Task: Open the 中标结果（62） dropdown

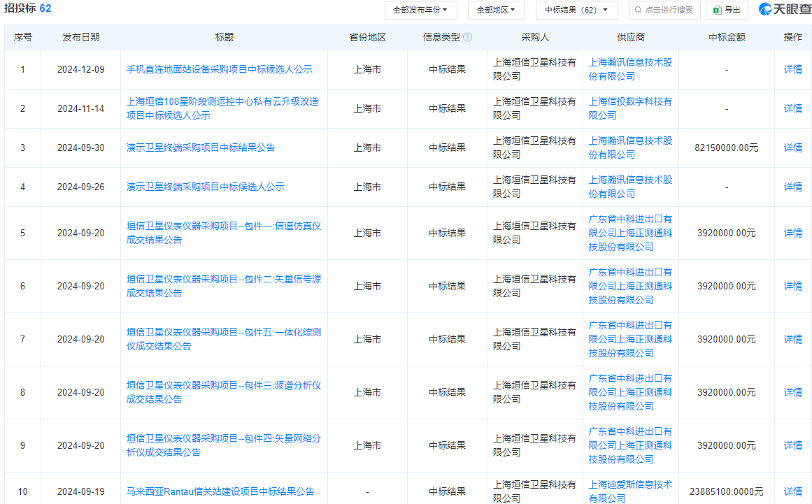Action: click(x=576, y=10)
